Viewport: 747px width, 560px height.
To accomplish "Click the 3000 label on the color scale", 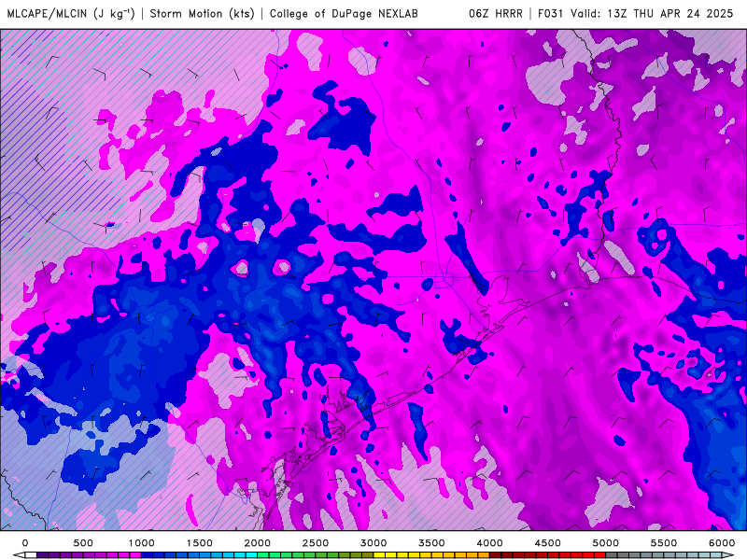I will tap(373, 543).
